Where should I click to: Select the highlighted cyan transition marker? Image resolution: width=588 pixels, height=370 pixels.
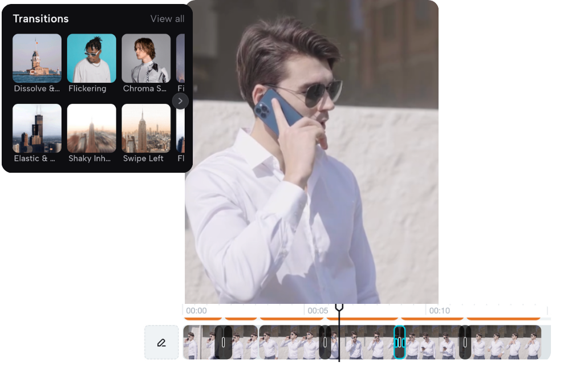(399, 342)
